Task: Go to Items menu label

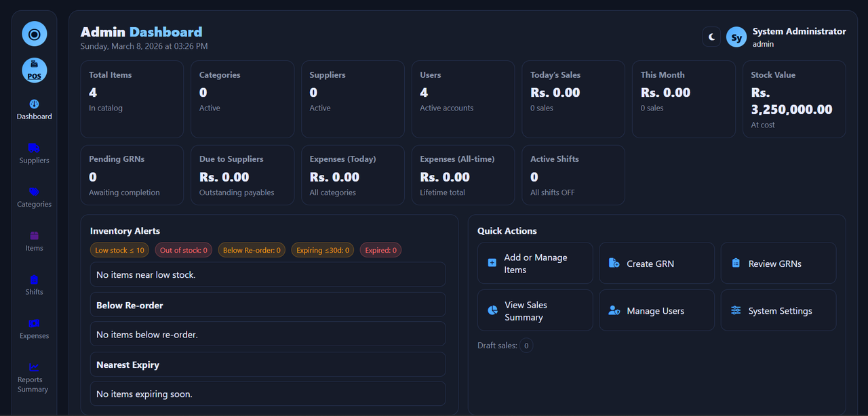Action: click(x=35, y=248)
